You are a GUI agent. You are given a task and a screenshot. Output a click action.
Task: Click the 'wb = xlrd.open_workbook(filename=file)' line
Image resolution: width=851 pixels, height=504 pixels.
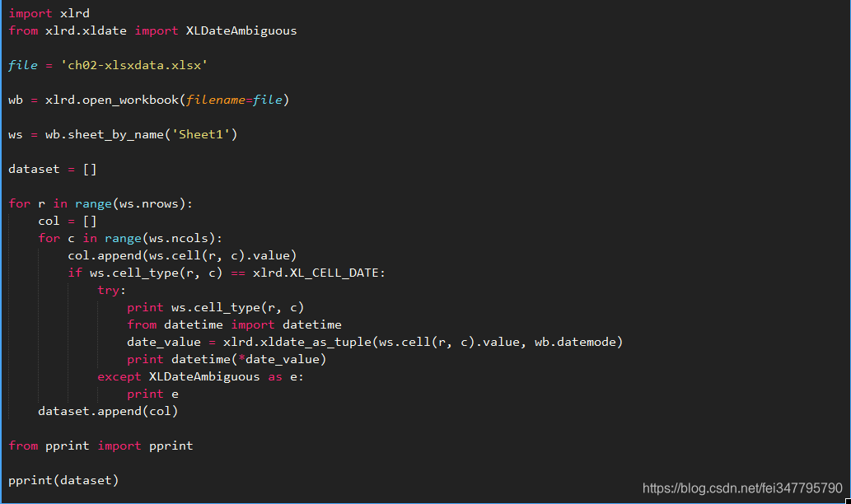coord(149,100)
